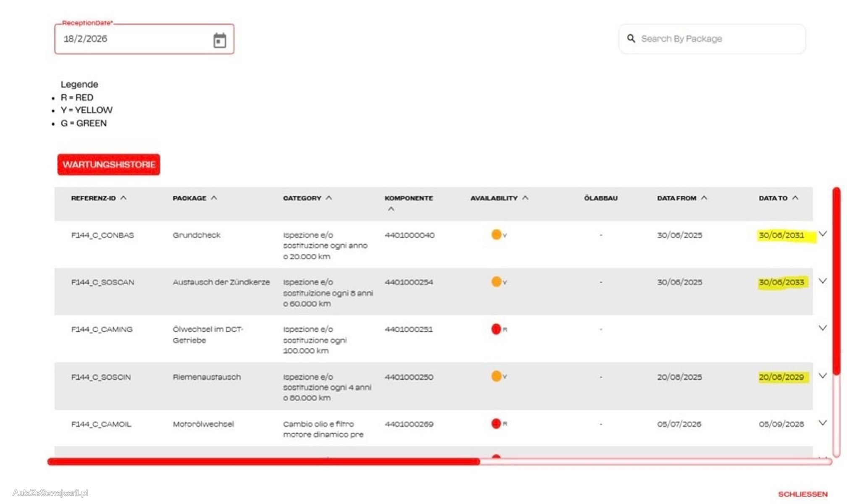Click the search magnifier icon
Screen dimensions: 847x504
pyautogui.click(x=631, y=39)
